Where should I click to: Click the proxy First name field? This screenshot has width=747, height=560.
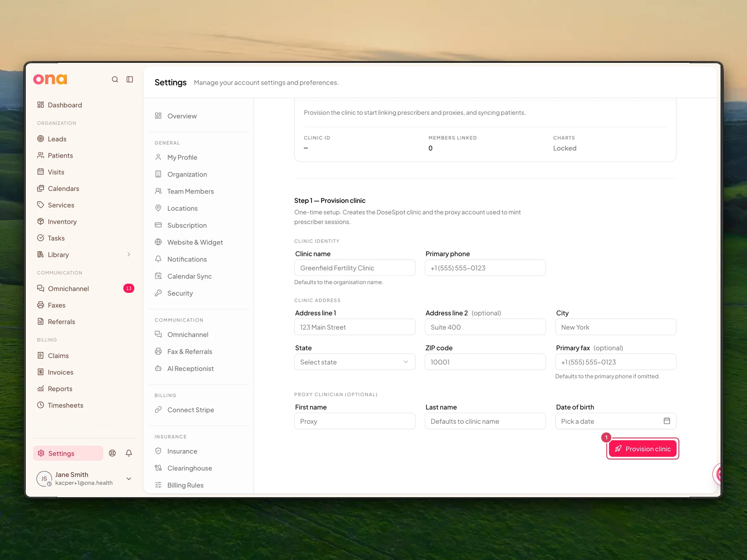tap(355, 421)
